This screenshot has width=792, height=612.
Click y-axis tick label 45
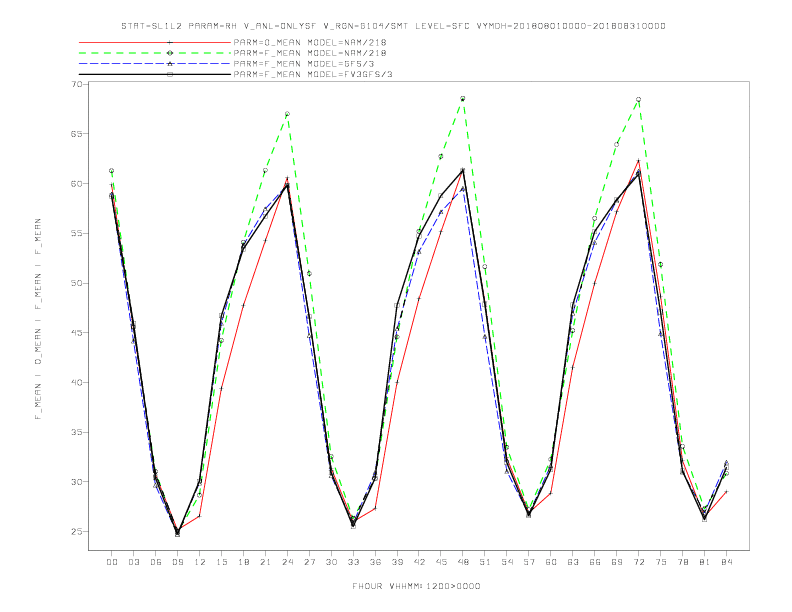pos(77,333)
